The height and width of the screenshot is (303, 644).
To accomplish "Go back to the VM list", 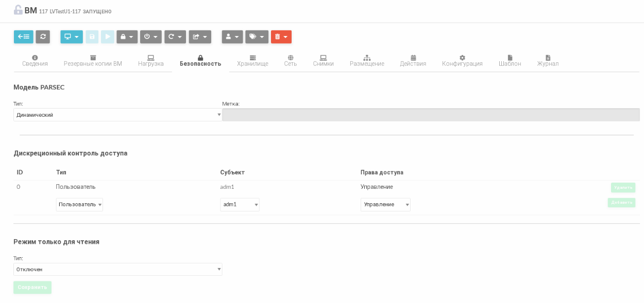I will (x=24, y=37).
